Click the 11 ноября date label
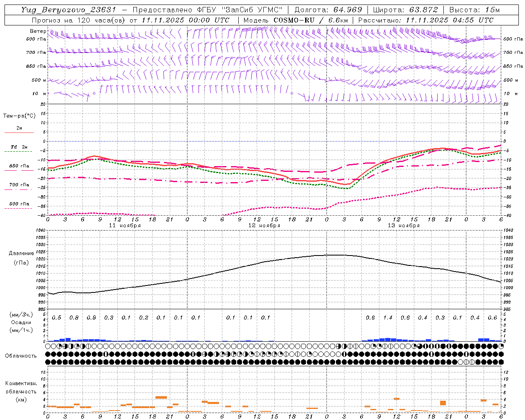This screenshot has height=420, width=525. click(125, 226)
